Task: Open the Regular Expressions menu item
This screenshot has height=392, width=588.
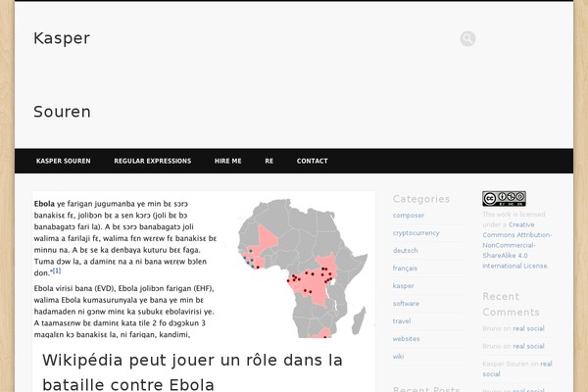Action: click(153, 161)
